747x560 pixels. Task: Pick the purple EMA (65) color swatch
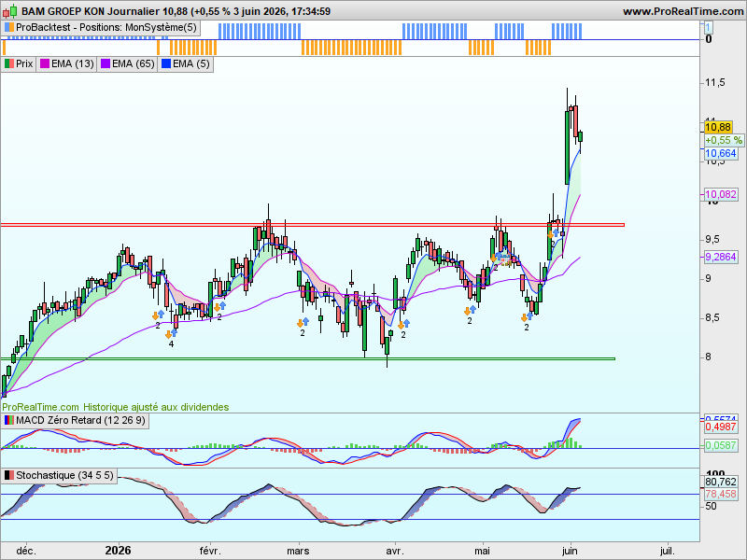pyautogui.click(x=106, y=63)
